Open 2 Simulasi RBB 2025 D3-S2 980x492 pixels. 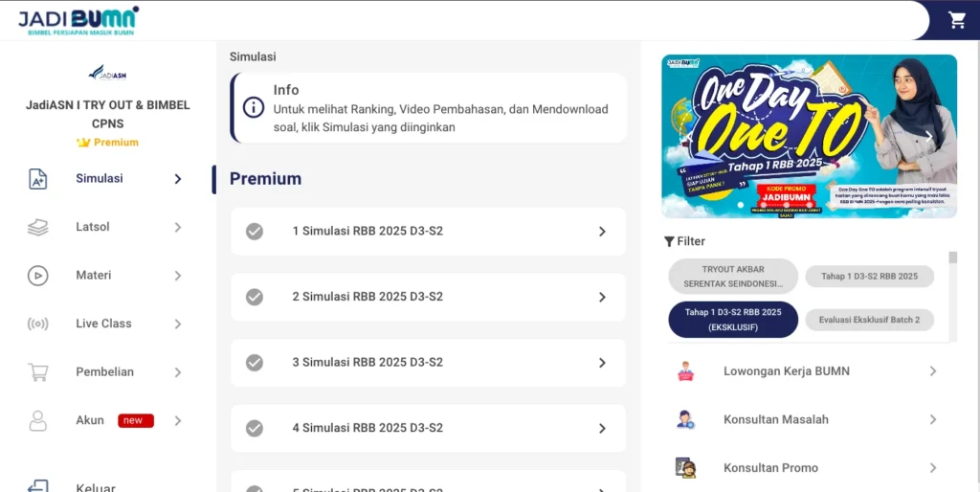point(428,297)
